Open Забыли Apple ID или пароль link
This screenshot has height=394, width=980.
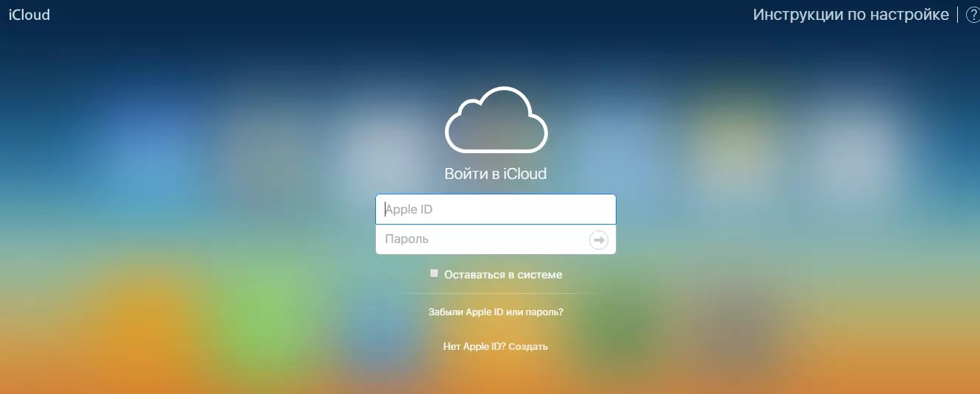[x=496, y=312]
